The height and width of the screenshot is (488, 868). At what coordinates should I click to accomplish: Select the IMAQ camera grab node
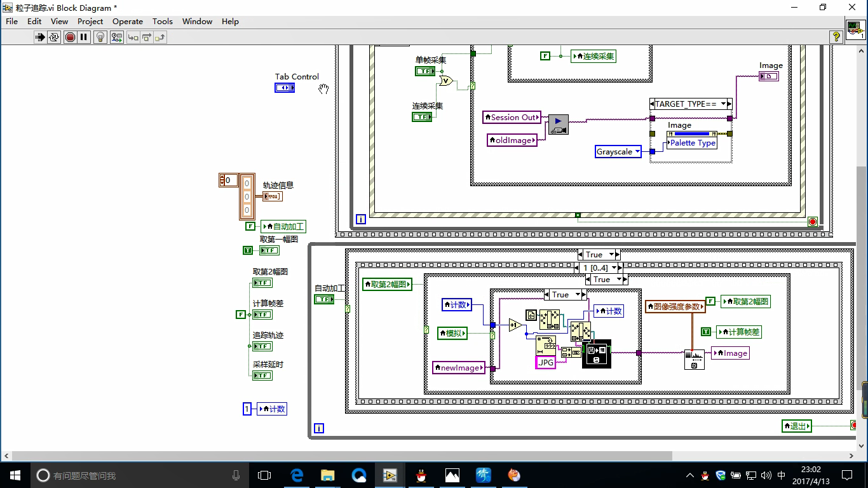[x=557, y=123]
